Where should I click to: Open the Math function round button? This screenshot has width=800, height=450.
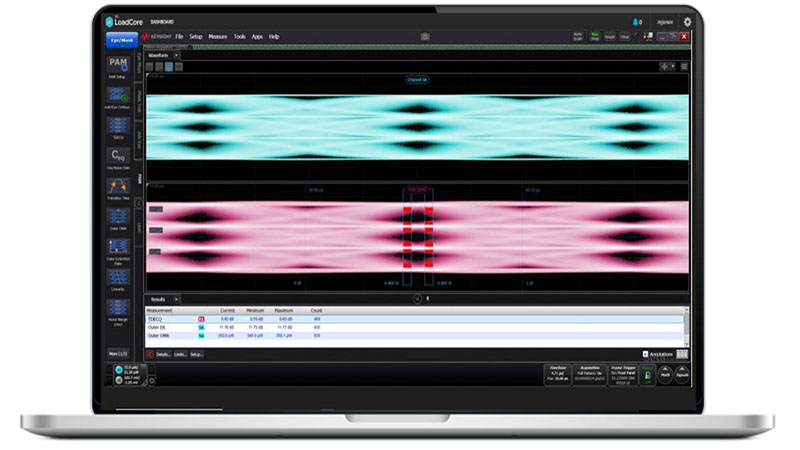[x=665, y=374]
